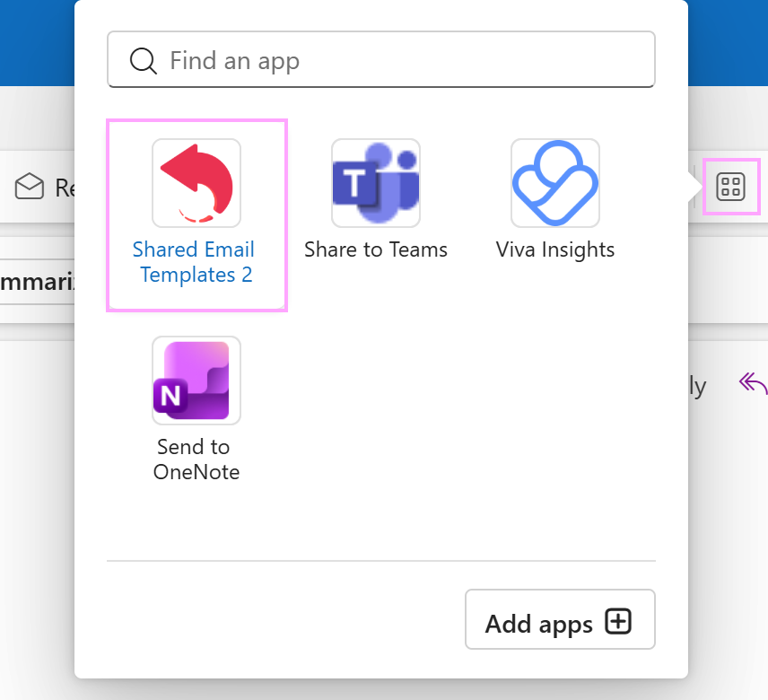Select the Viva Insights label
768x700 pixels.
pos(554,249)
